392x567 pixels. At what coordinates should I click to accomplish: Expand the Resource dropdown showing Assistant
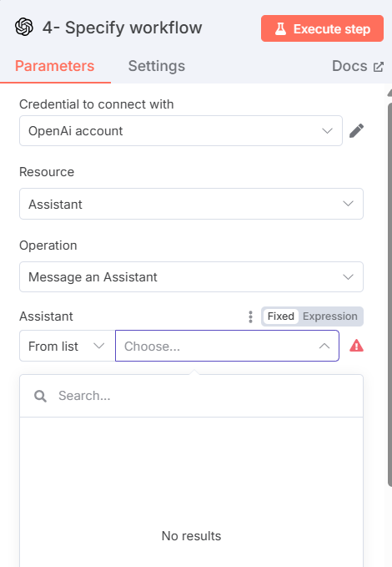pyautogui.click(x=191, y=204)
